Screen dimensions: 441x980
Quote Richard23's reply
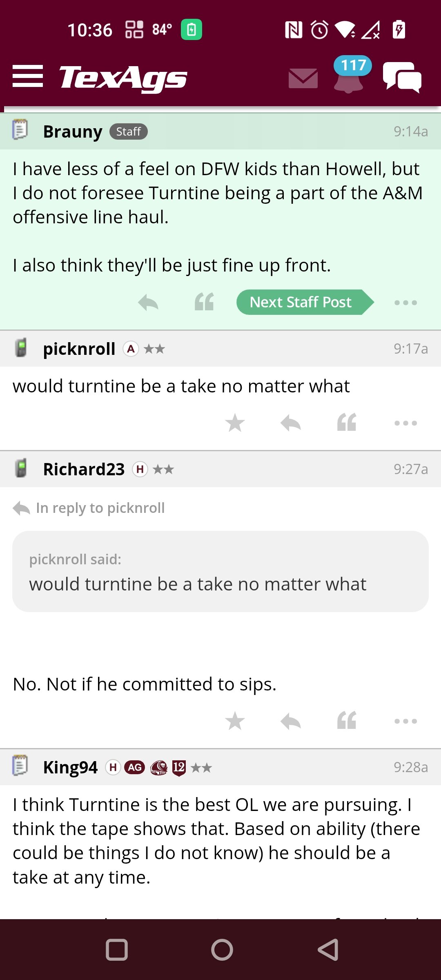347,721
